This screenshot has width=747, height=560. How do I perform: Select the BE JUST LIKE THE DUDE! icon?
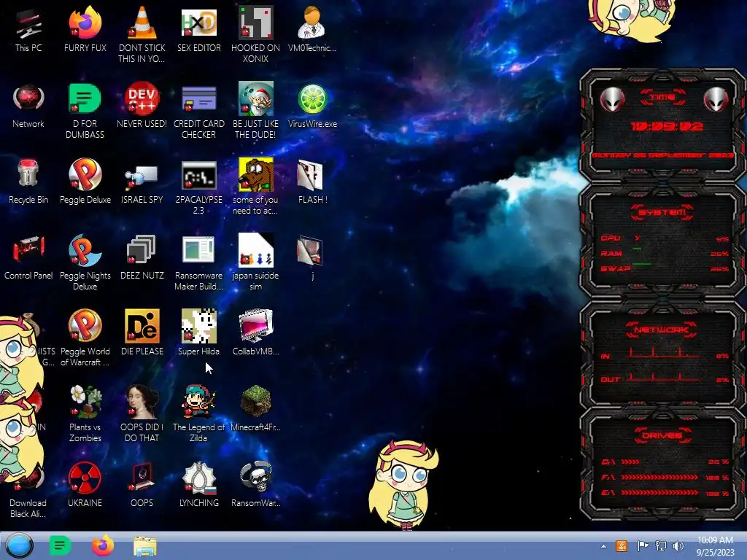[256, 98]
